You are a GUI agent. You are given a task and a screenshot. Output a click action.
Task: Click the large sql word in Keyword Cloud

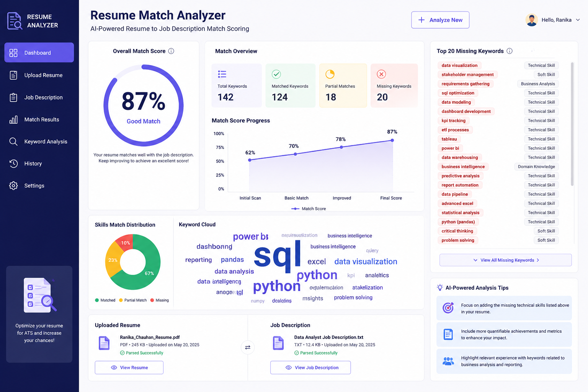[278, 255]
